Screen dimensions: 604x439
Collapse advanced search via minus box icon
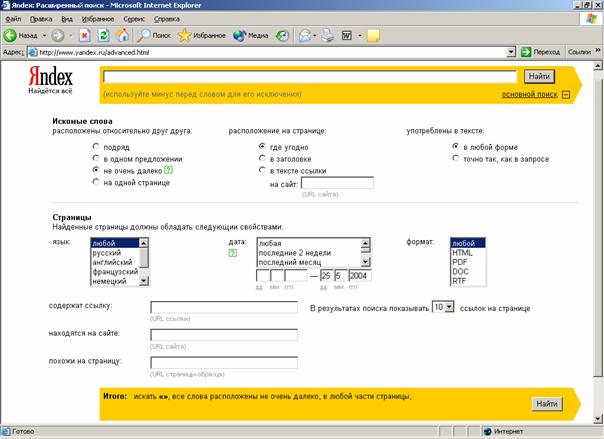click(566, 94)
